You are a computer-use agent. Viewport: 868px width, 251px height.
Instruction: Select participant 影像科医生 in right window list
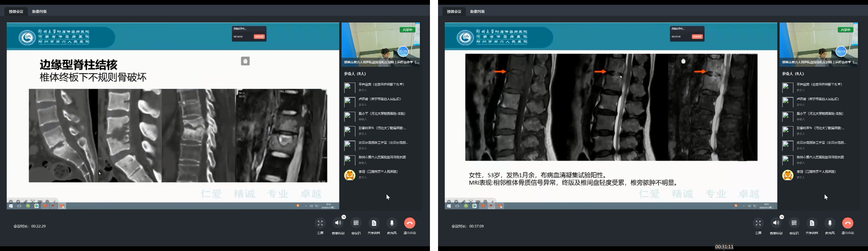[x=819, y=131]
